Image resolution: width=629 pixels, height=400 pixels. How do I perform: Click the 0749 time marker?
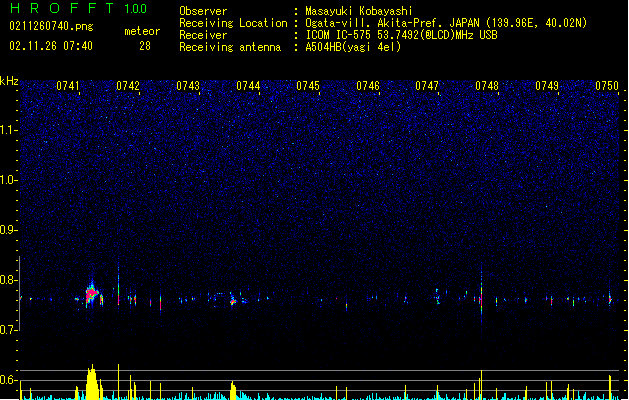point(547,86)
